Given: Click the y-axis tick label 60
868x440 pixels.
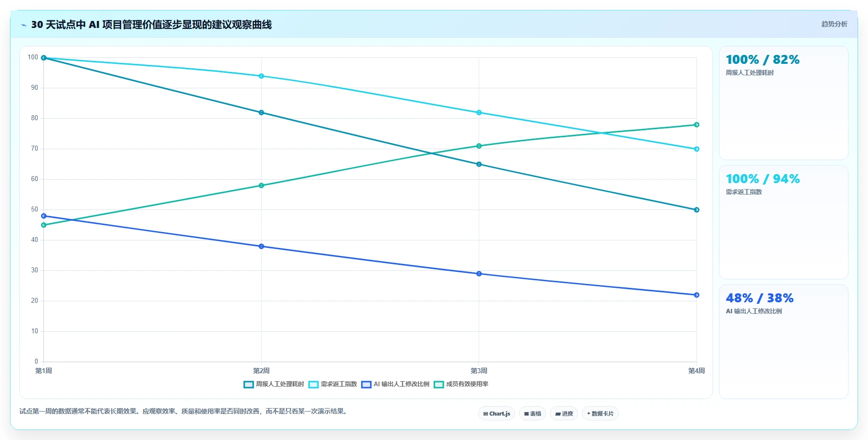Looking at the screenshot, I should click(34, 179).
